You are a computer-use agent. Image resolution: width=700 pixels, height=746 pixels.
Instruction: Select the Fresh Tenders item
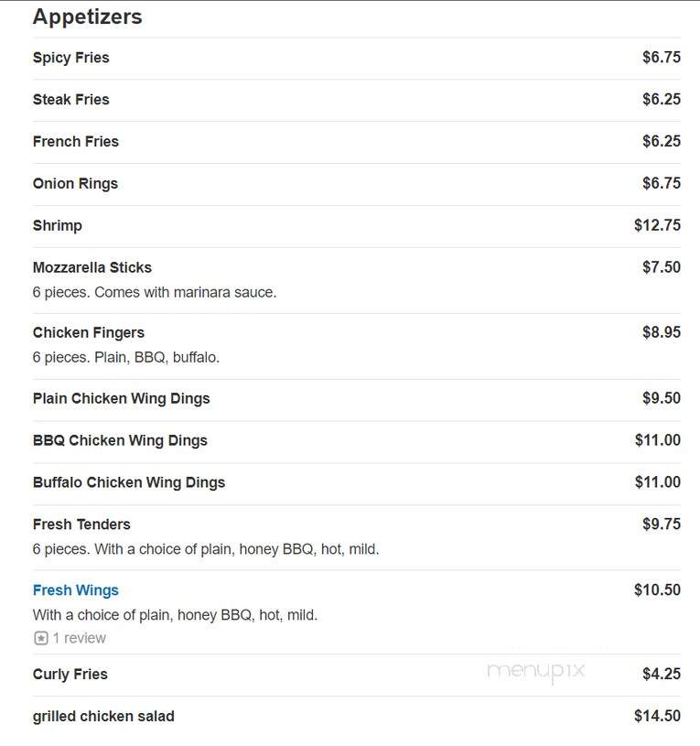(81, 524)
